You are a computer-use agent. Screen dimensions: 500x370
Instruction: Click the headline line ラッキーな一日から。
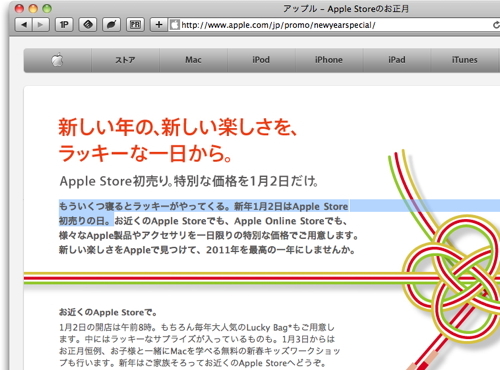click(x=145, y=153)
